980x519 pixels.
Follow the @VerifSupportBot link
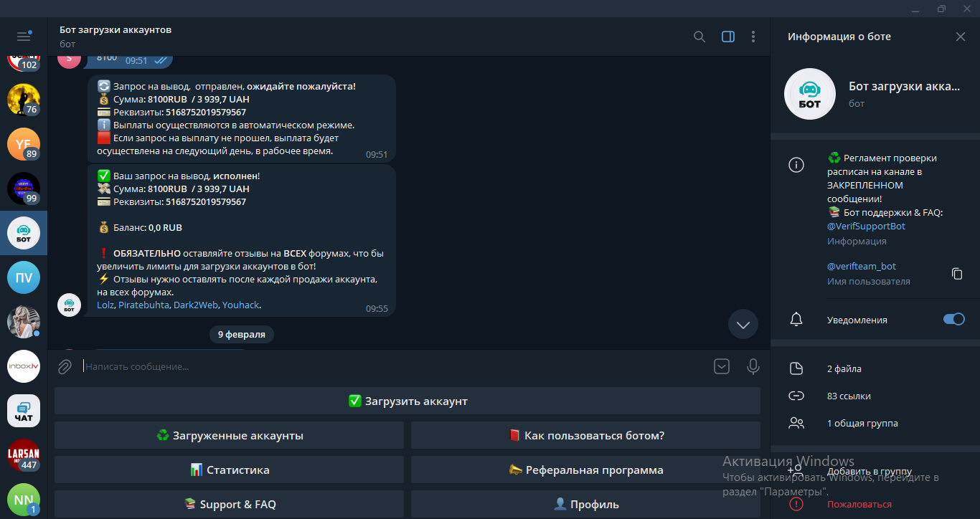click(x=865, y=226)
